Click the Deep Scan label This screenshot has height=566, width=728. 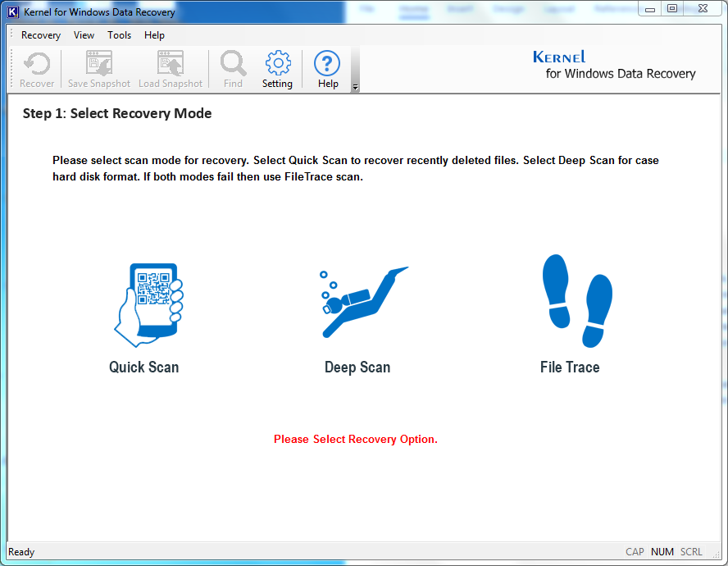357,367
